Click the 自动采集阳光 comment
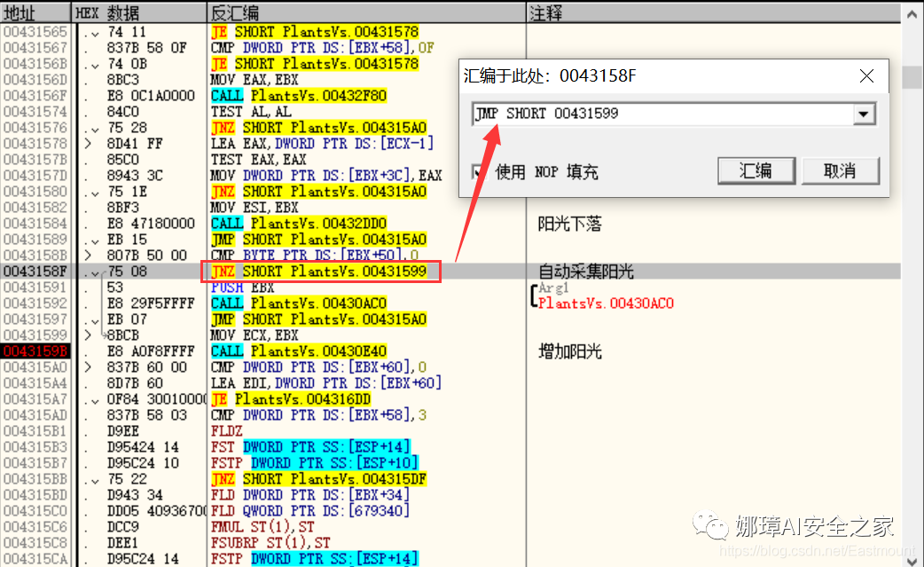 click(x=586, y=272)
